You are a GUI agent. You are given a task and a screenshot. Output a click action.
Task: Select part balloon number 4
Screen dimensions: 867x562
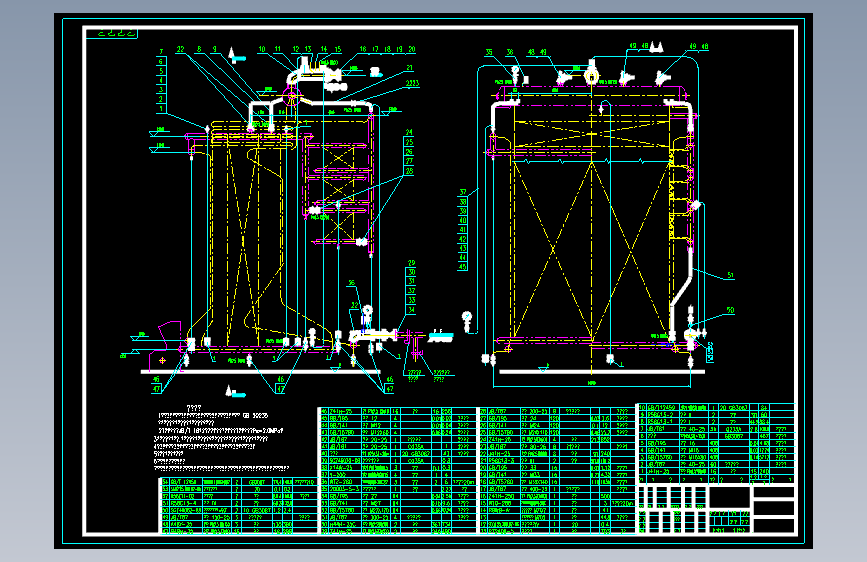tap(161, 80)
